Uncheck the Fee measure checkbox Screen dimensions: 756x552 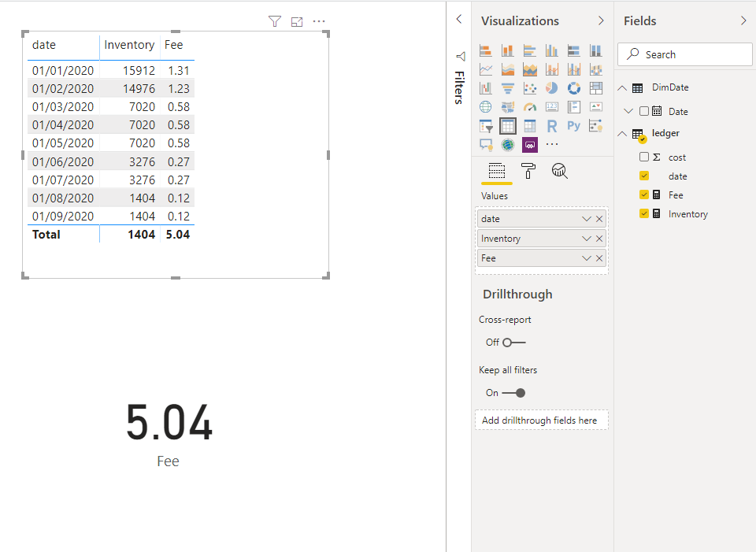coord(644,194)
